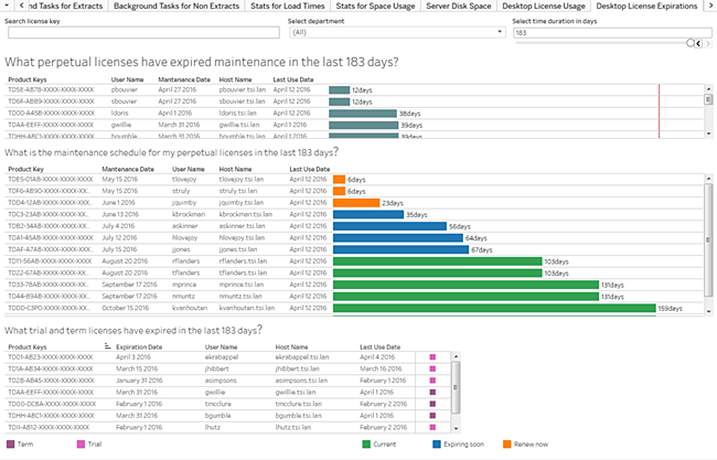The image size is (717, 460).
Task: Click the time duration days input box
Action: point(612,32)
